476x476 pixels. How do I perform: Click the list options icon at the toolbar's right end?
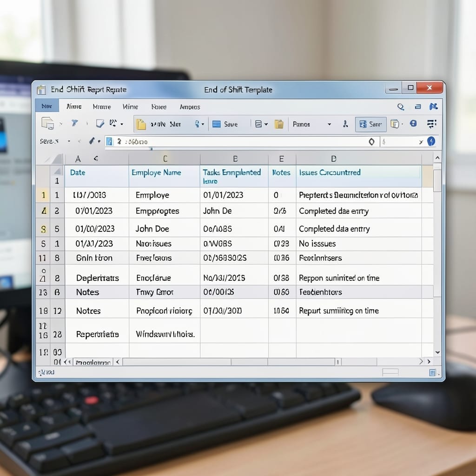click(x=431, y=124)
